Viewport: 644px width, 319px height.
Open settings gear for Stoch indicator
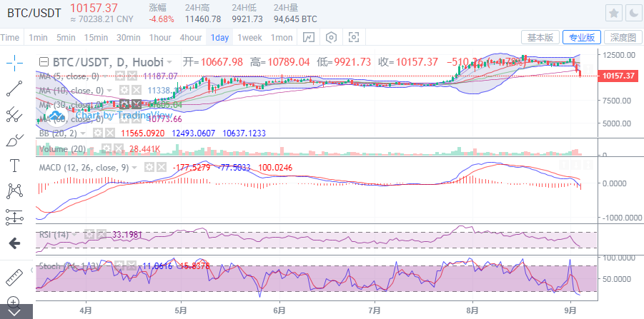coord(119,265)
